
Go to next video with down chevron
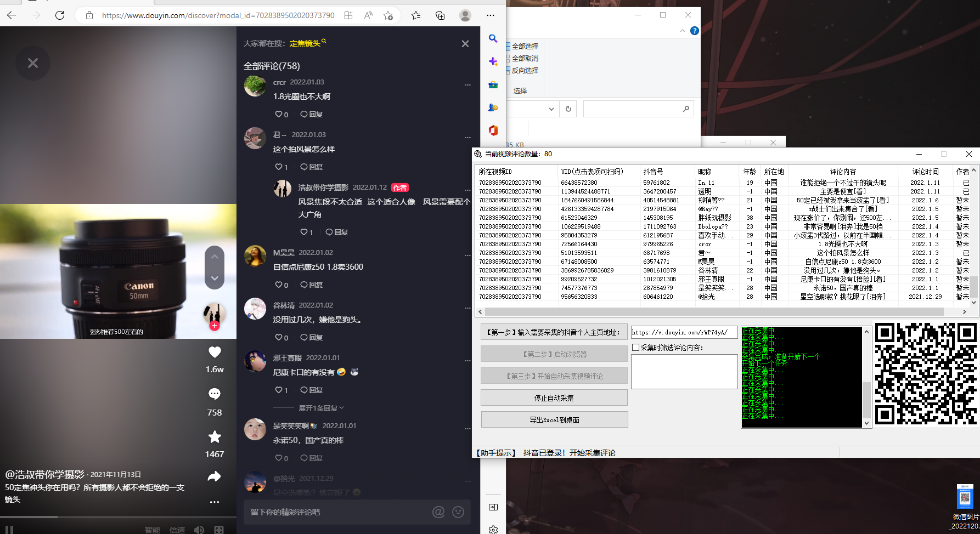coord(215,279)
